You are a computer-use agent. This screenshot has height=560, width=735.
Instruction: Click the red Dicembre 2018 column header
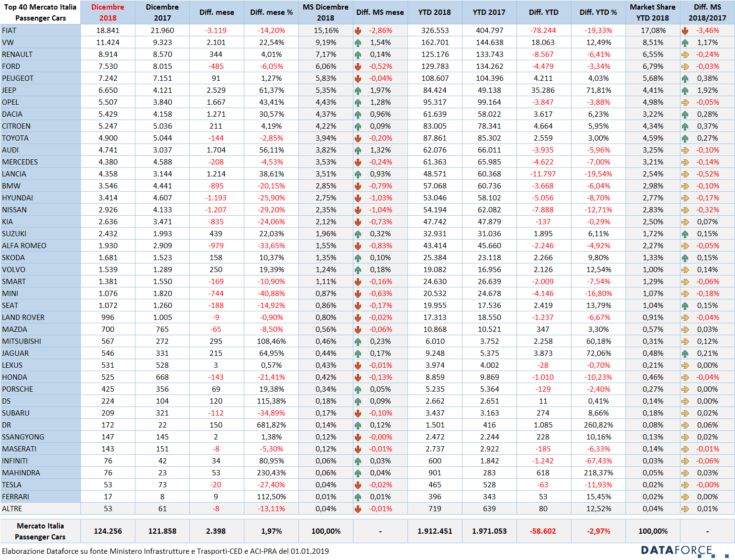click(108, 12)
